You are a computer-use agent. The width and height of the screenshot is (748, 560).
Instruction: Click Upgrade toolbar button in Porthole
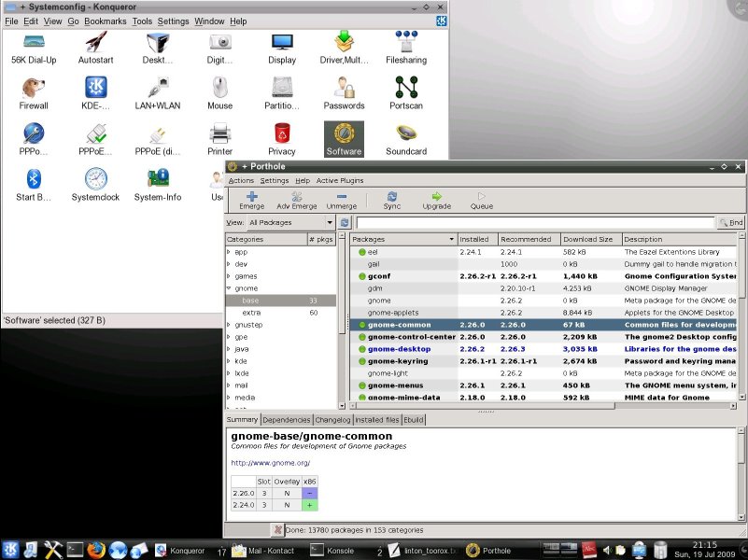click(436, 201)
